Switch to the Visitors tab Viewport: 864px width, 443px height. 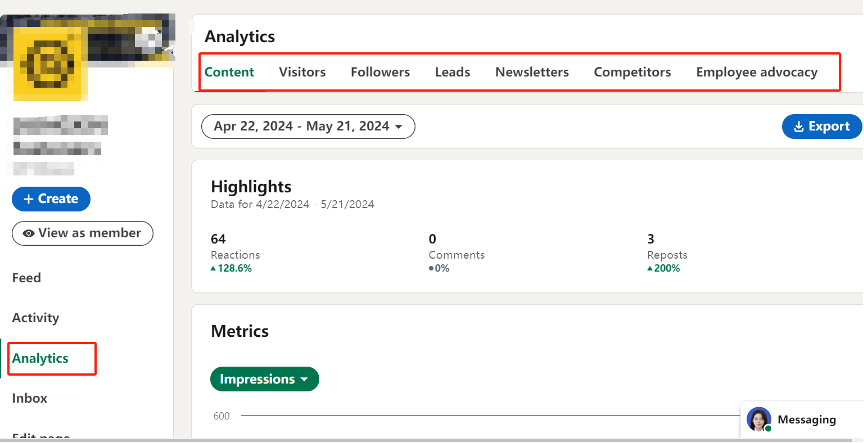(x=302, y=72)
